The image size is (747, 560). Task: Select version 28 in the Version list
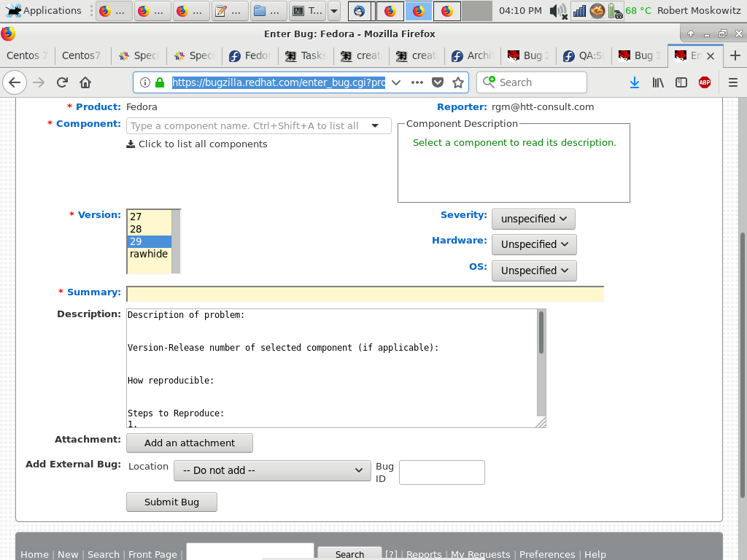149,229
